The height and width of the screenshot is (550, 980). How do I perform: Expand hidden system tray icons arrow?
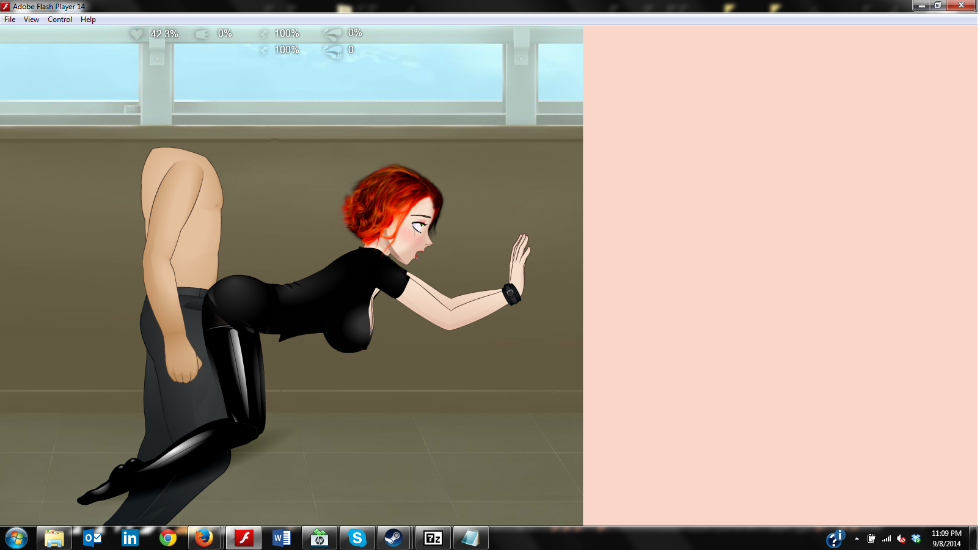click(857, 538)
